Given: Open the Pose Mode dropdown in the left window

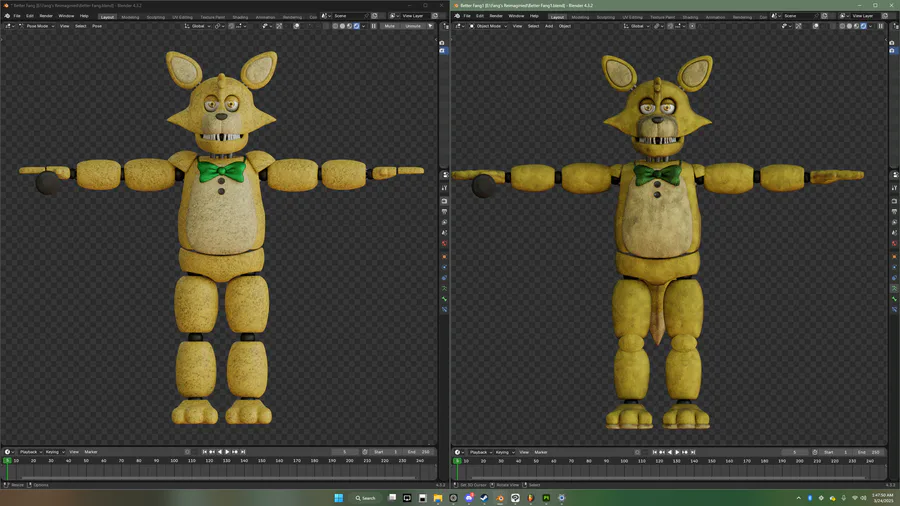Looking at the screenshot, I should coord(37,26).
